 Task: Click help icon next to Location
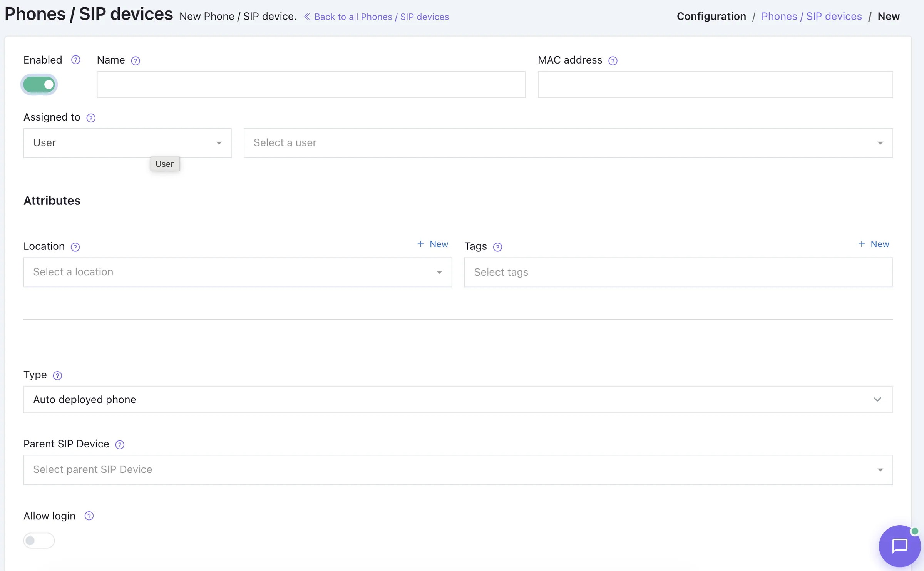click(x=75, y=247)
